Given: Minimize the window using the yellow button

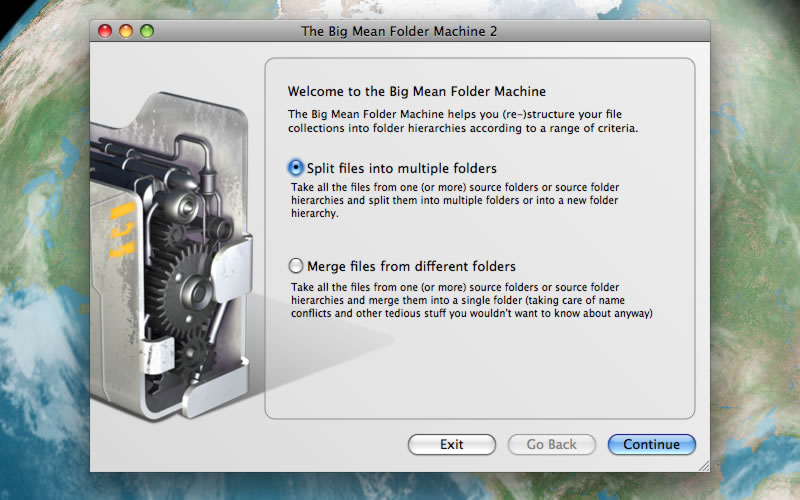Looking at the screenshot, I should [x=126, y=31].
